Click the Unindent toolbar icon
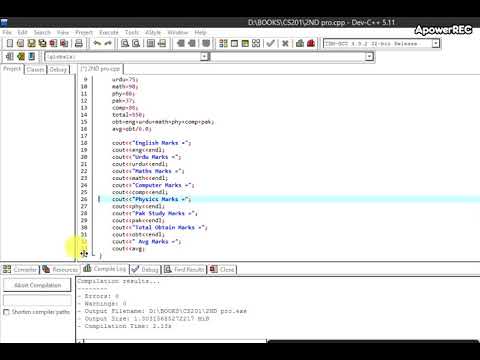Viewport: 480px width, 360px height. [192, 43]
